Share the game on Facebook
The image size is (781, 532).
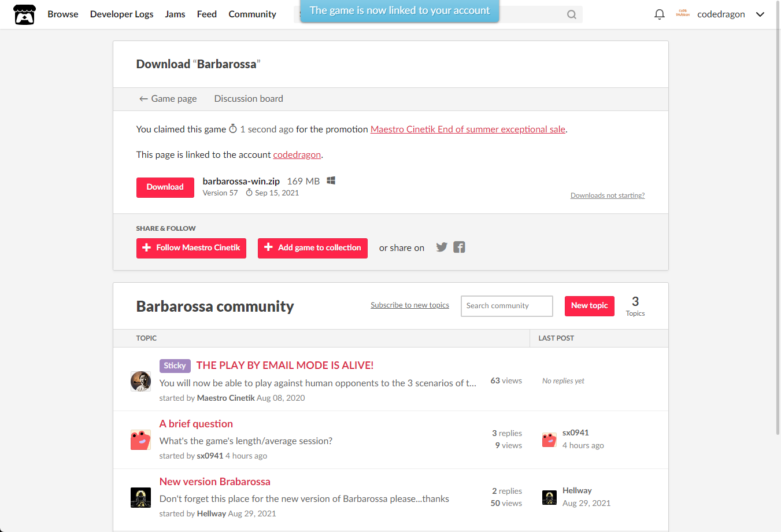click(x=459, y=247)
